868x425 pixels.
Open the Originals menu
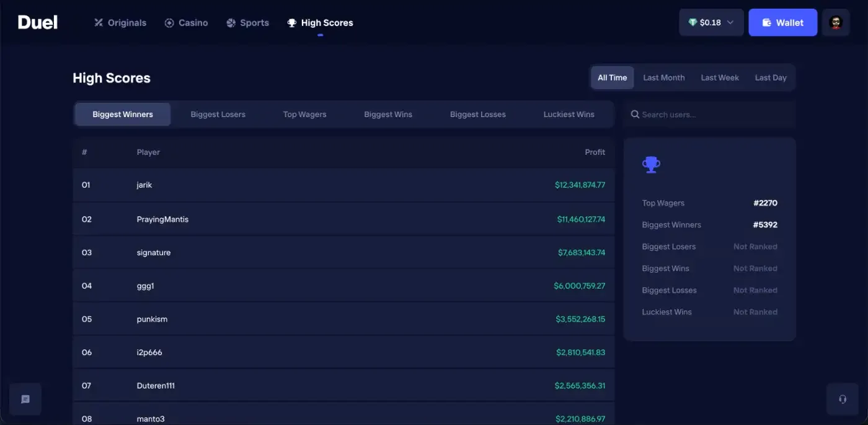(x=120, y=23)
